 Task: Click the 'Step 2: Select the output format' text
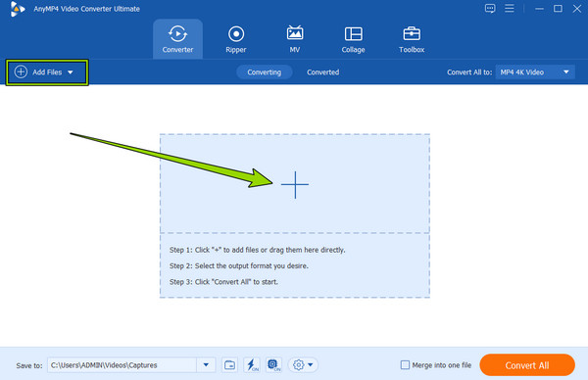pyautogui.click(x=239, y=266)
